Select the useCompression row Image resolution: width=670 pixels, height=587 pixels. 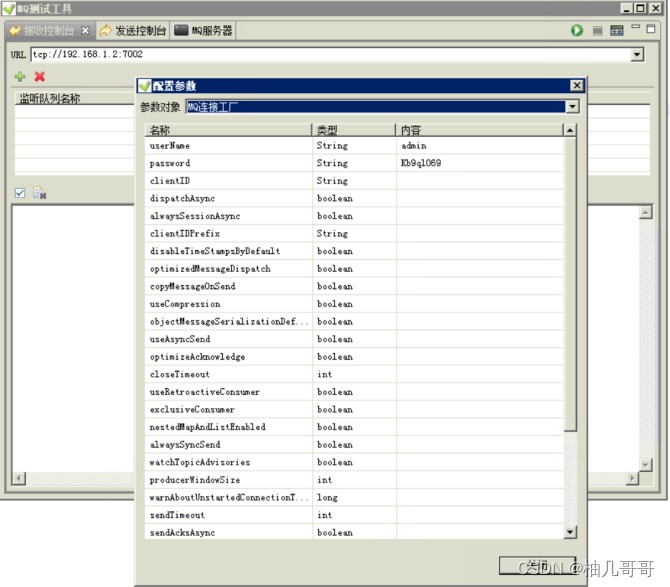354,304
